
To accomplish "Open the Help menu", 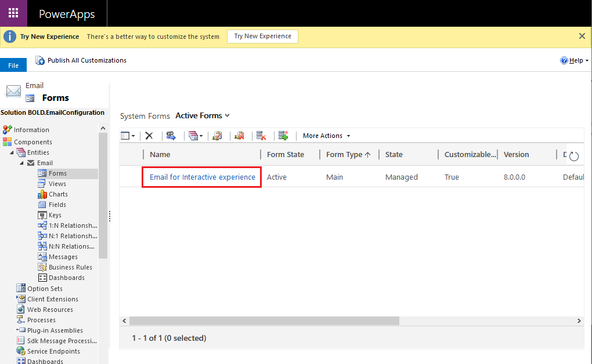I will [574, 60].
